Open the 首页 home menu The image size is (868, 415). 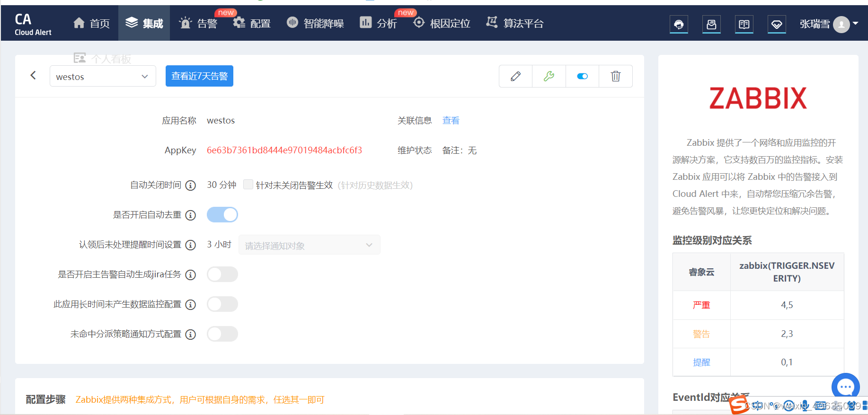coord(92,23)
